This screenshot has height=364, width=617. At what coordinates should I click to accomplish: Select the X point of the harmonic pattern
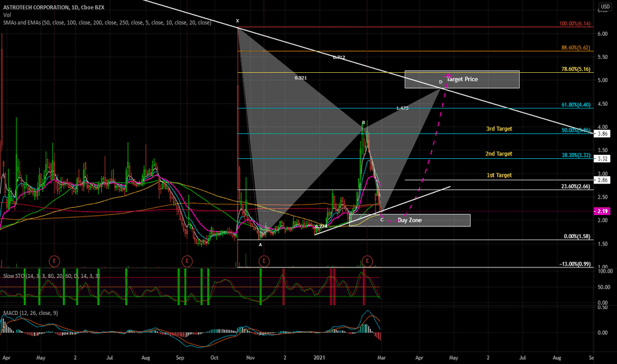(x=237, y=21)
